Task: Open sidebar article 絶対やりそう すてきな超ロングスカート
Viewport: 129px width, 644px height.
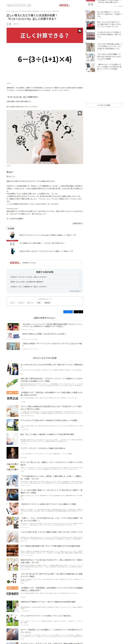Action: point(109,67)
